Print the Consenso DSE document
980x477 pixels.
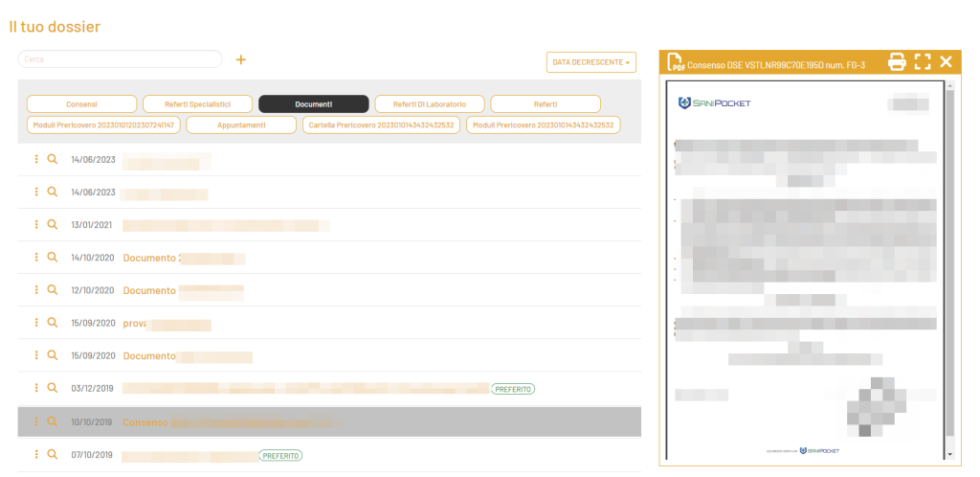pos(897,62)
